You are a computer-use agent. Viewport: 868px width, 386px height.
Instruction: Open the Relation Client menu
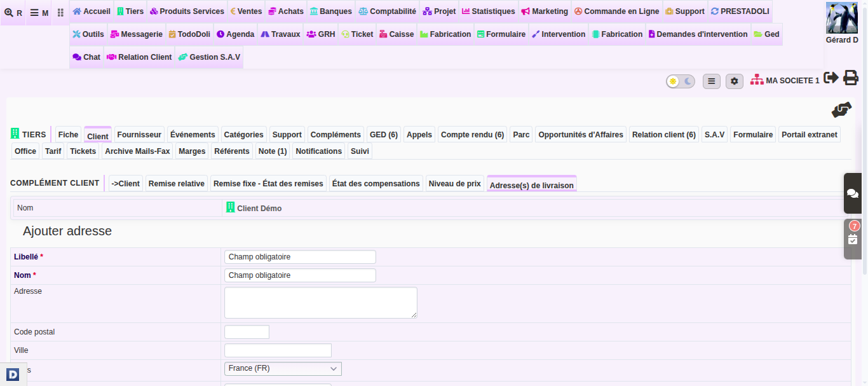point(139,57)
